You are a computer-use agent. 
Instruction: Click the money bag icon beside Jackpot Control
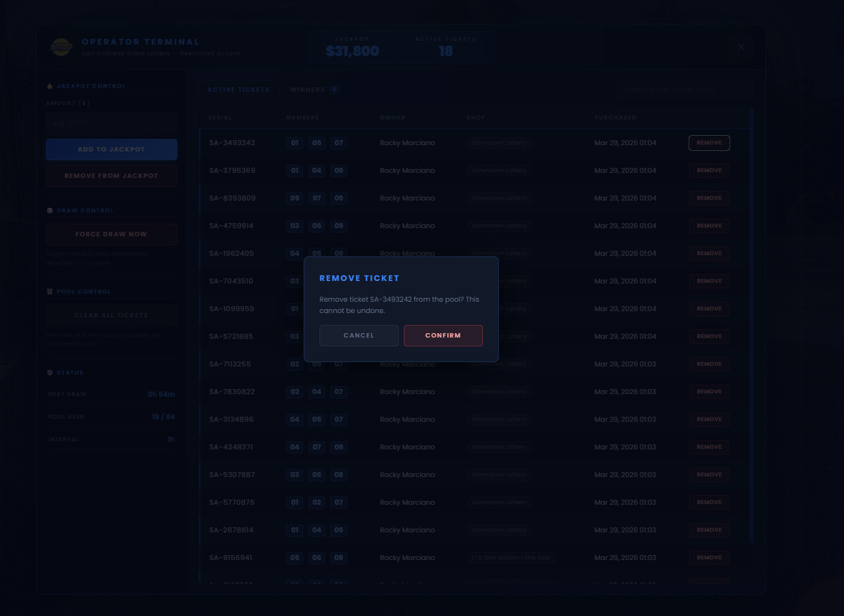[x=50, y=86]
